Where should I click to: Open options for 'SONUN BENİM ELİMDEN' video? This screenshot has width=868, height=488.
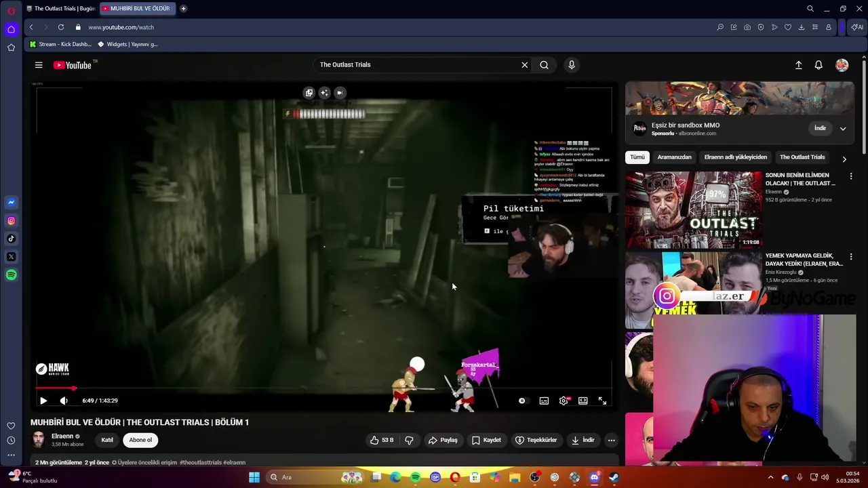851,176
